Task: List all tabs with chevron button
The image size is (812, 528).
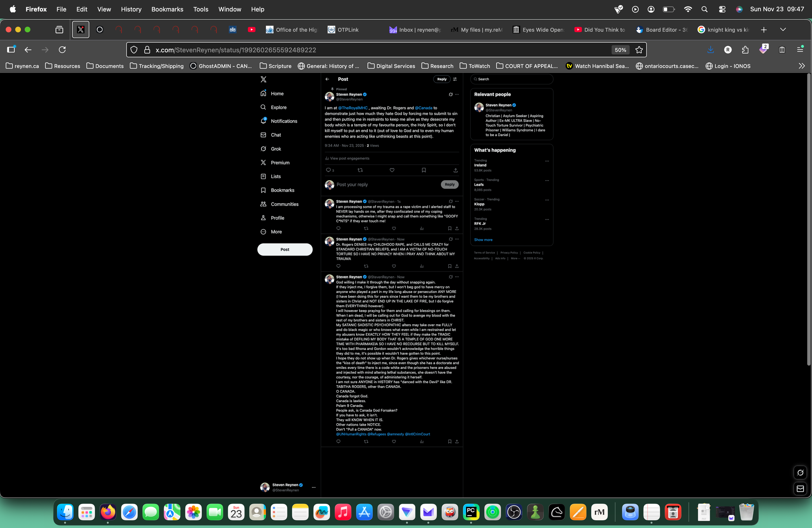Action: tap(783, 30)
